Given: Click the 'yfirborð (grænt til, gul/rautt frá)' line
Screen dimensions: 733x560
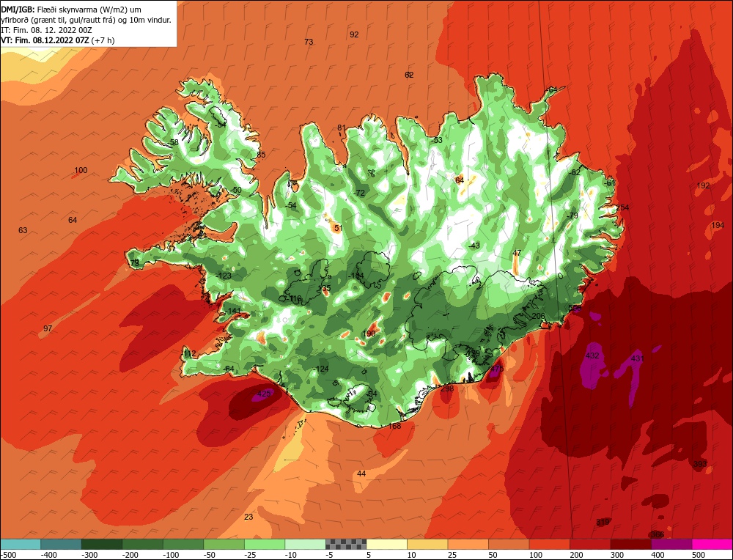Looking at the screenshot, I should 86,20.
